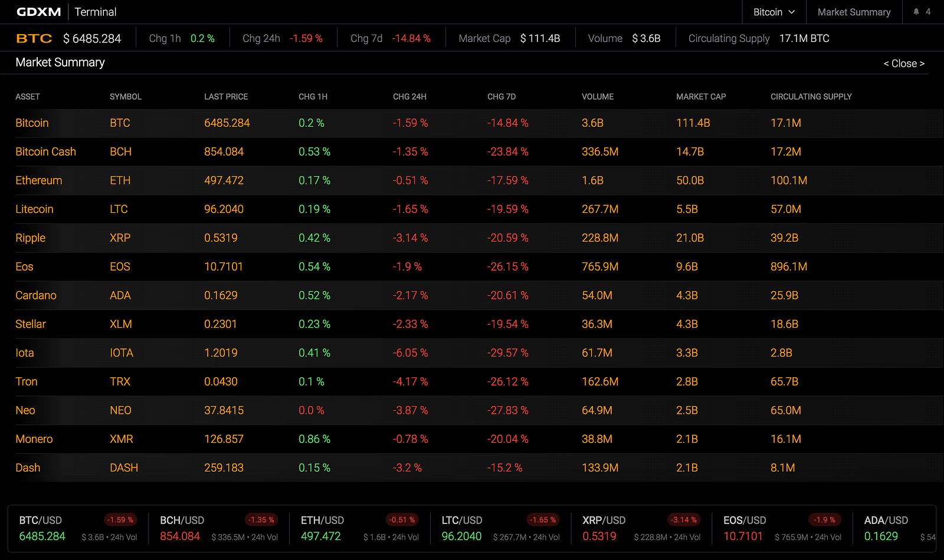The width and height of the screenshot is (944, 560).
Task: Select the Neo asset name
Action: coord(25,411)
